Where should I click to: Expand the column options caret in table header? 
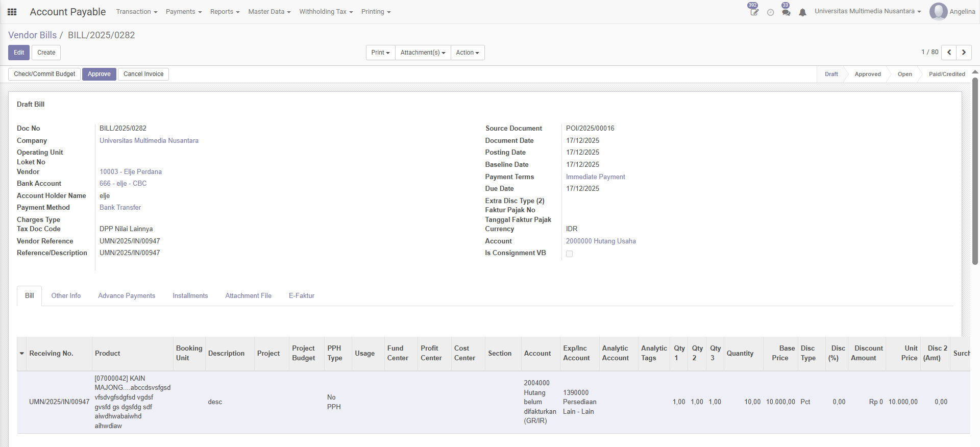tap(22, 354)
